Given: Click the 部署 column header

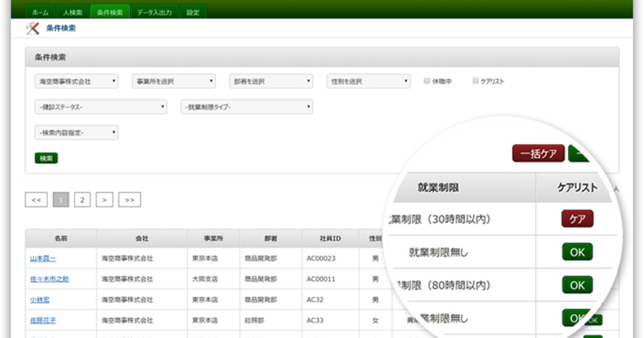Looking at the screenshot, I should coord(270,238).
